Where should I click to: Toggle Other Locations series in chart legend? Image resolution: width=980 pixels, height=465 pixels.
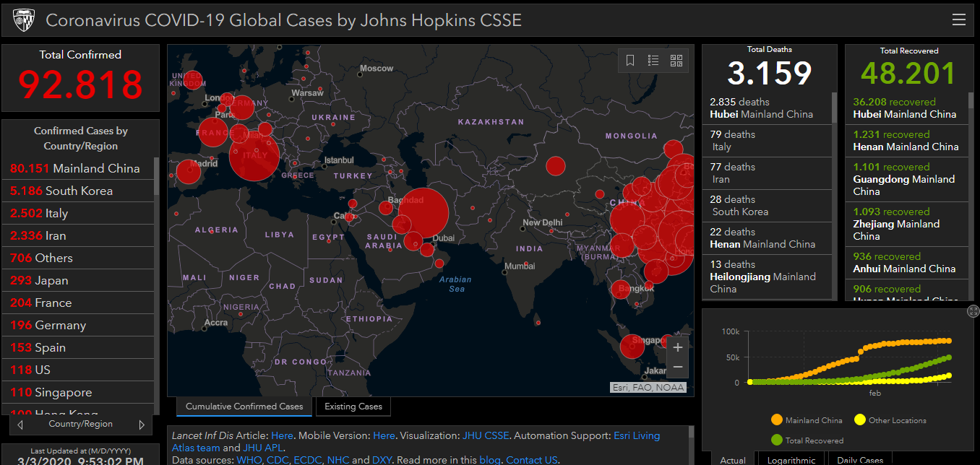(x=890, y=420)
